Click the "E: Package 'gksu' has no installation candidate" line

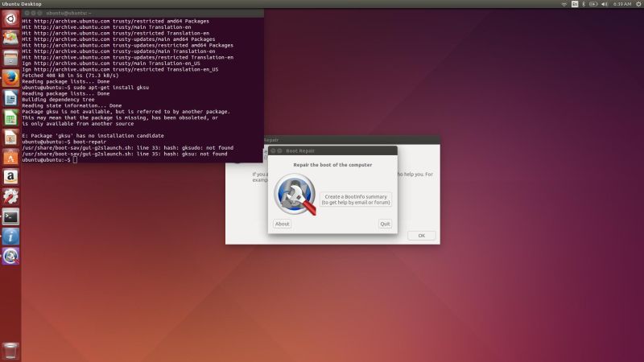tap(93, 135)
